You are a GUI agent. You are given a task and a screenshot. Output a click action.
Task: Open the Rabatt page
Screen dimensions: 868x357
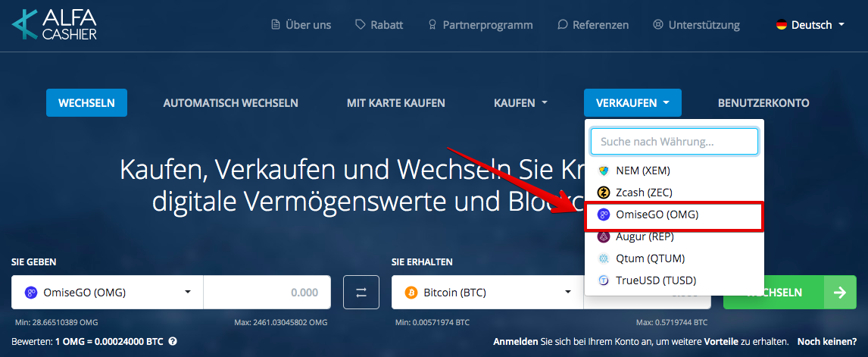[379, 25]
